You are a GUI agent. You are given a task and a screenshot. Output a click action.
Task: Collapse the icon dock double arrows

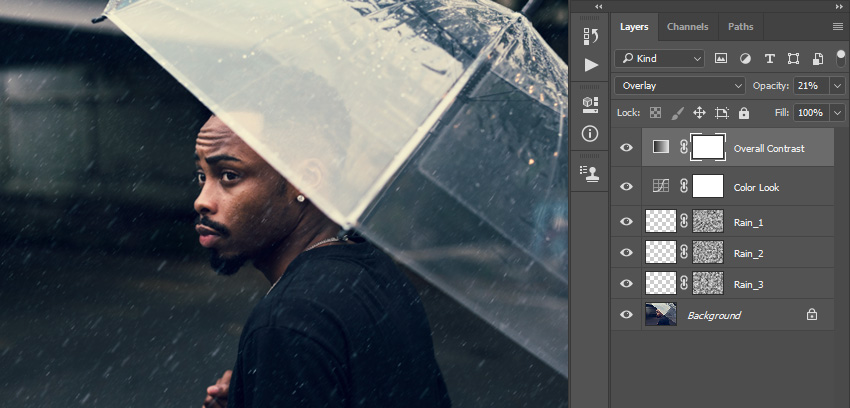tap(598, 7)
